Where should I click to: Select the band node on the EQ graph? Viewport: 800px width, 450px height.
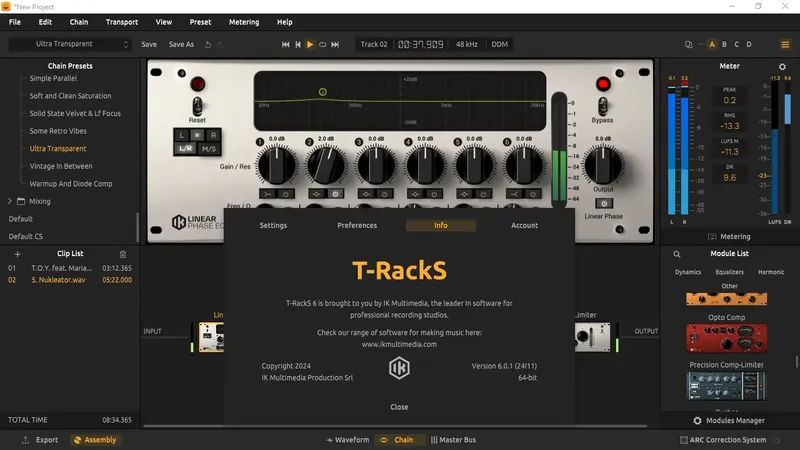[322, 92]
